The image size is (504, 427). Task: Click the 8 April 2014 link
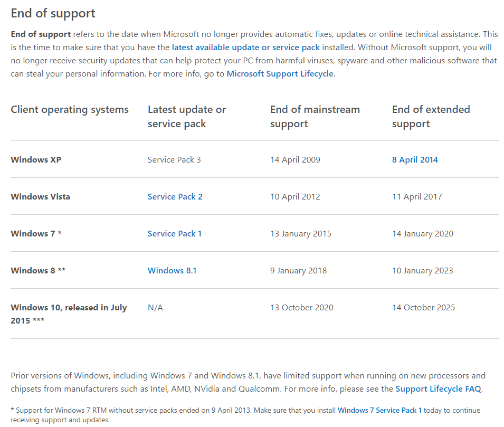[x=415, y=160]
